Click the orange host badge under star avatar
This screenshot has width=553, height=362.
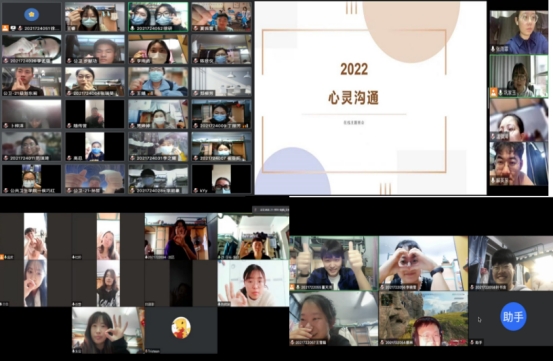coord(5,28)
